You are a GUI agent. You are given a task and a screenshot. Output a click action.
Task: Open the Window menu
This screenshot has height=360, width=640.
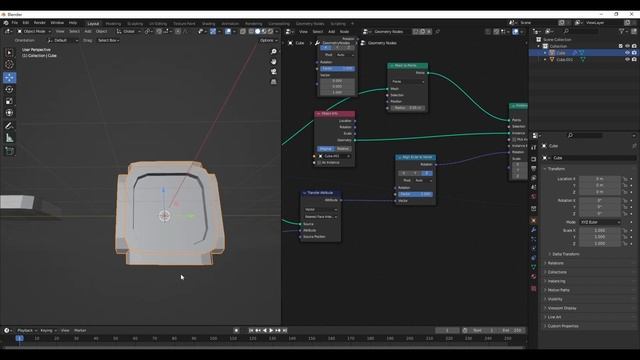click(57, 23)
